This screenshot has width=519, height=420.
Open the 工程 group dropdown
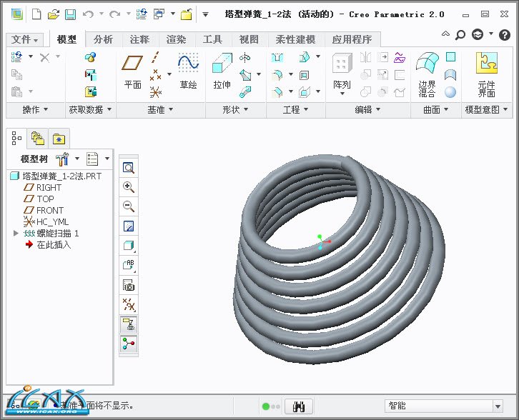click(x=295, y=109)
